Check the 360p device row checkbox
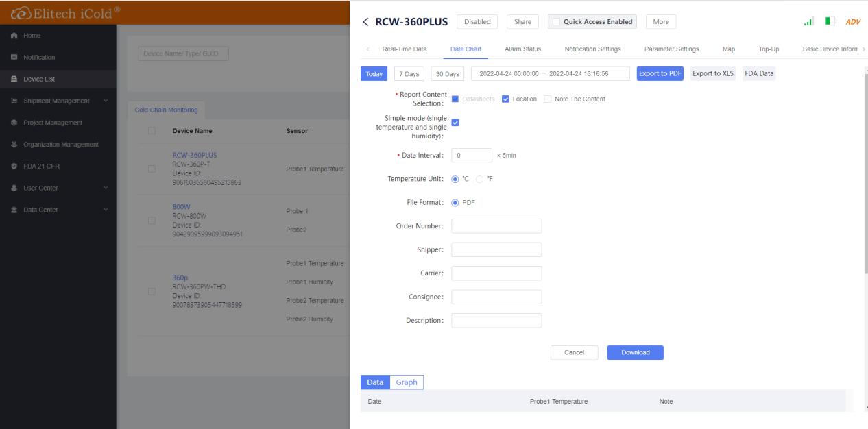The height and width of the screenshot is (429, 868). (152, 291)
